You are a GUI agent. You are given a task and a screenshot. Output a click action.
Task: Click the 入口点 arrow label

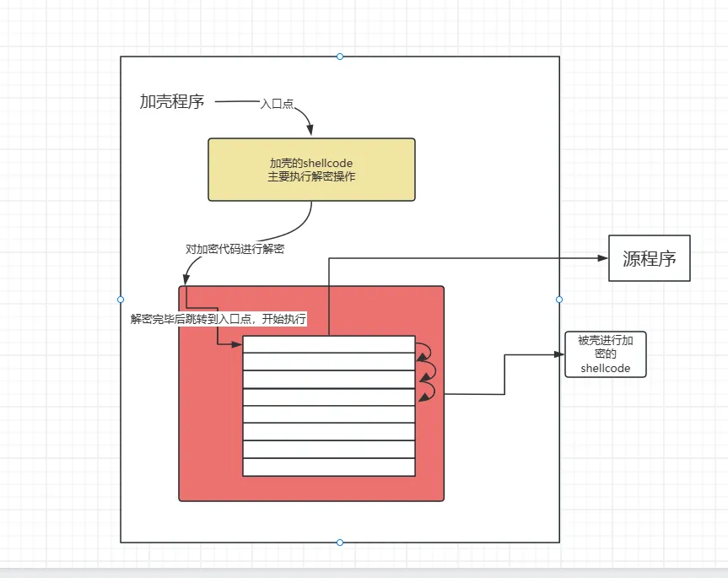[x=277, y=104]
